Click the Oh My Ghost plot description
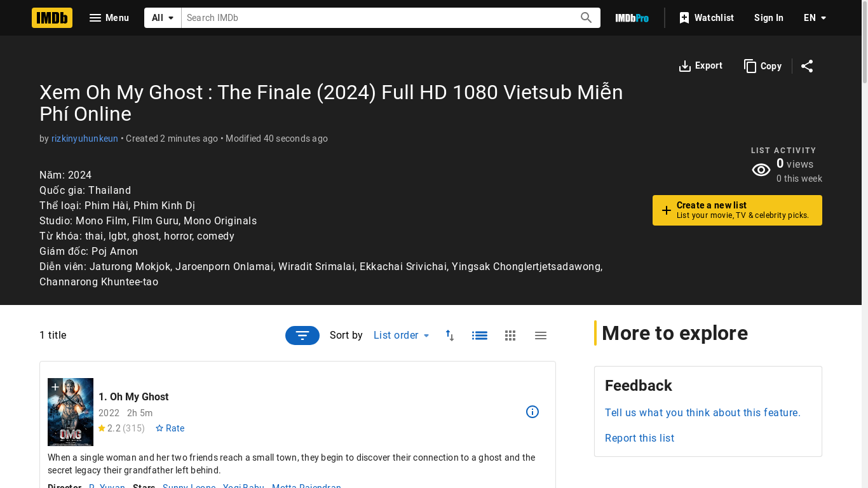This screenshot has height=488, width=868. (x=292, y=464)
